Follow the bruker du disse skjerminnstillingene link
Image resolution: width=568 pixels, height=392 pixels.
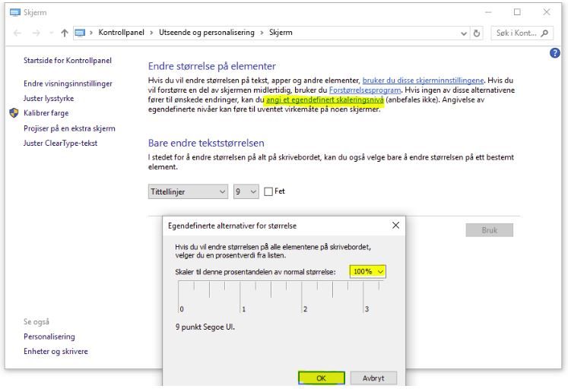[x=423, y=81]
